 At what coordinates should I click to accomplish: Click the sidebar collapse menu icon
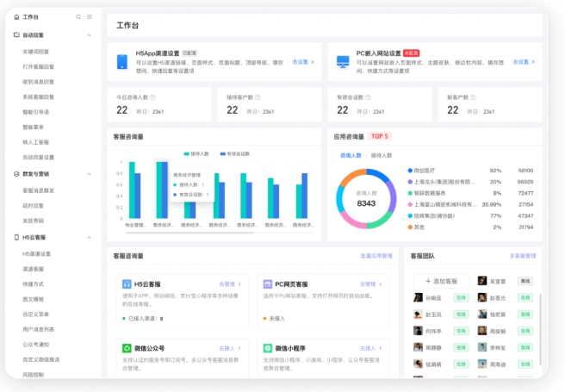[90, 17]
